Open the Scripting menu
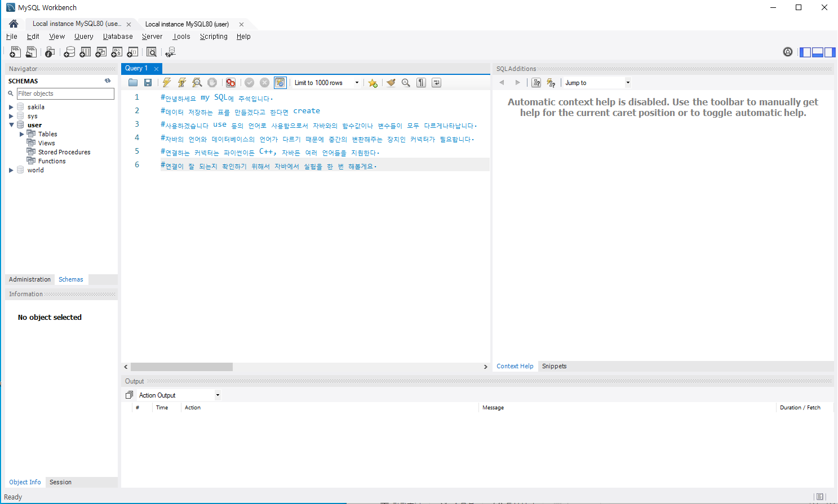 click(x=214, y=37)
